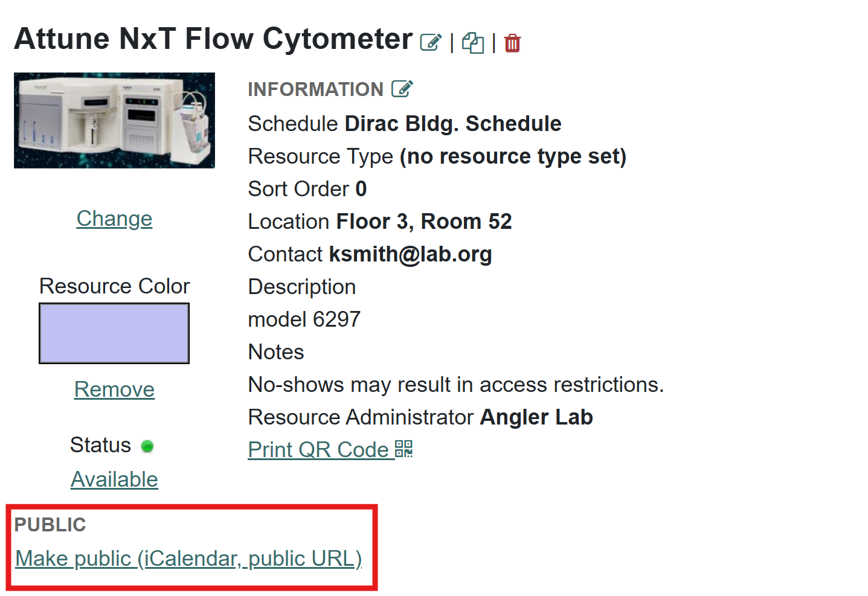Delete resource using the red trash icon
The height and width of the screenshot is (596, 868).
(512, 43)
